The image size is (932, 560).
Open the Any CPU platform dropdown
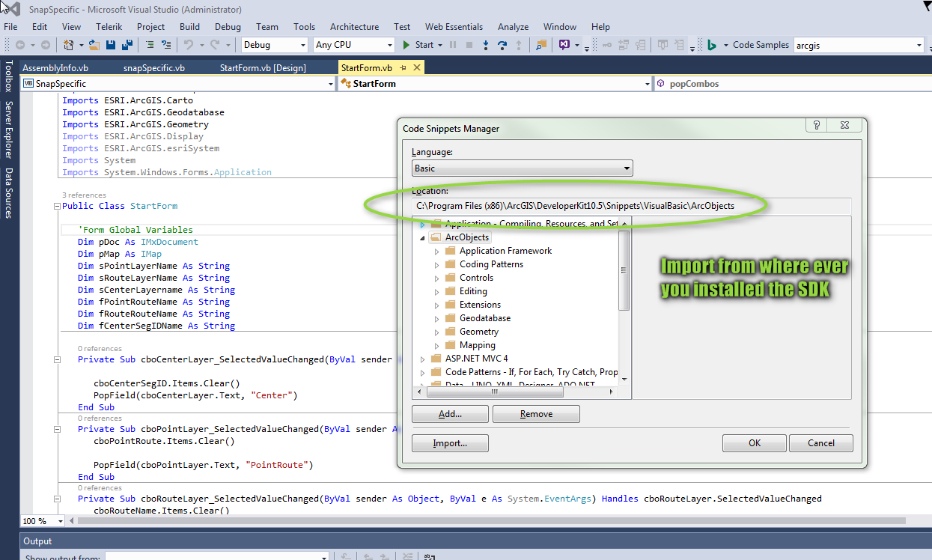tap(389, 45)
